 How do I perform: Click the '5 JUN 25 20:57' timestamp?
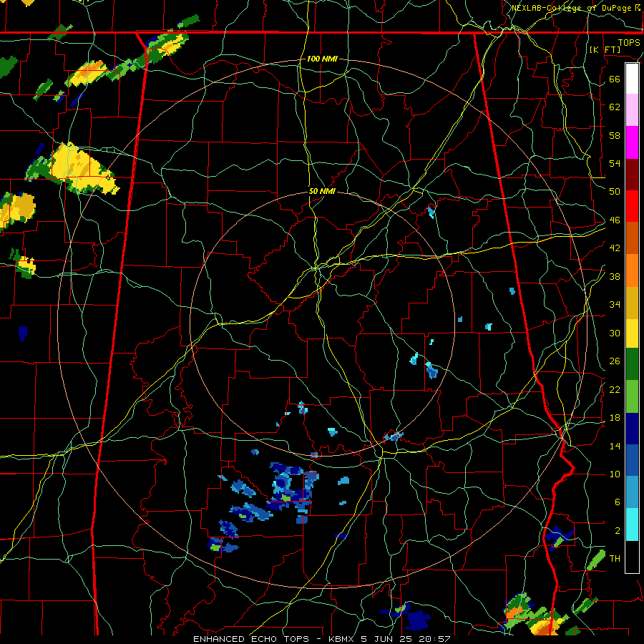point(406,639)
